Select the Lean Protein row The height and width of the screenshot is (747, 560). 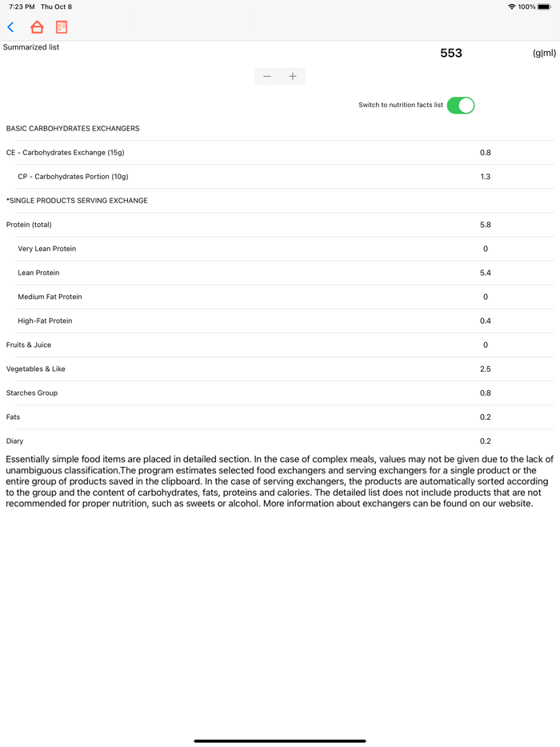point(280,273)
